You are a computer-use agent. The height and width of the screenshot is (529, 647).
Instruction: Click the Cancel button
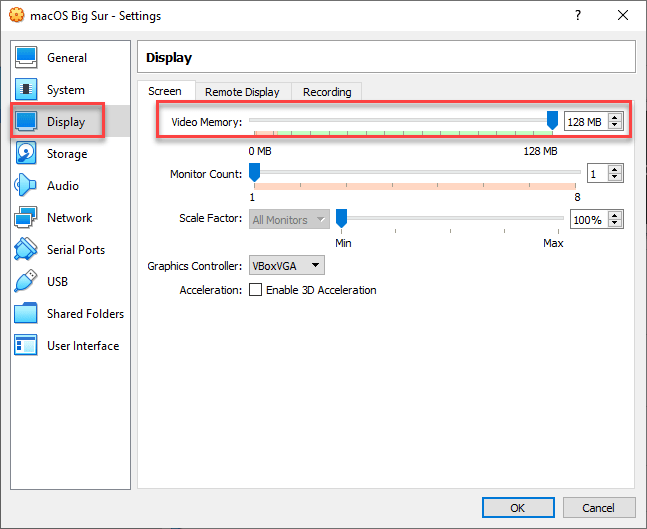(x=598, y=508)
